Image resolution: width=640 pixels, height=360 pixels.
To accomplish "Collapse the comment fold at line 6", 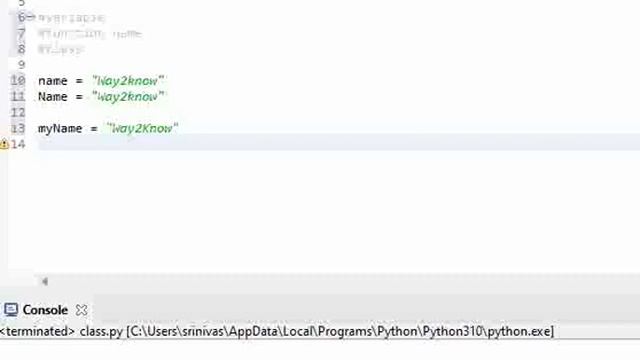I will (x=31, y=17).
